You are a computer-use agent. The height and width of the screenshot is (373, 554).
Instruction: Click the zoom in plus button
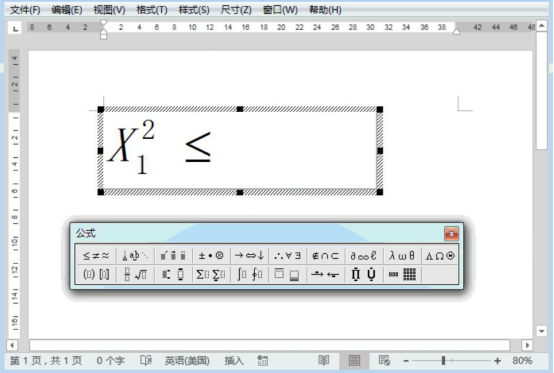point(497,361)
